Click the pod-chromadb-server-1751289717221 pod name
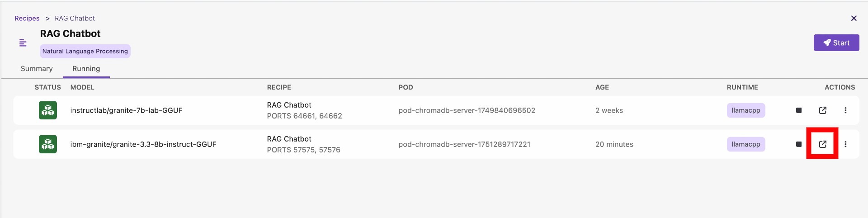The width and height of the screenshot is (868, 218). (464, 144)
